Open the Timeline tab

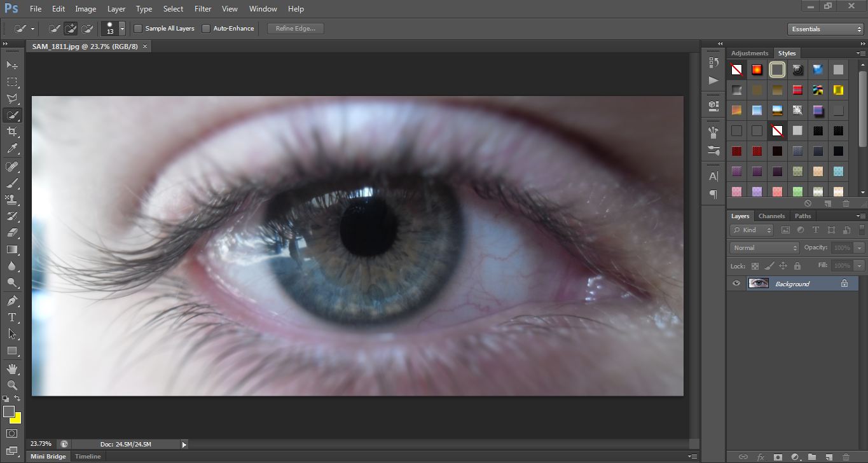tap(88, 457)
